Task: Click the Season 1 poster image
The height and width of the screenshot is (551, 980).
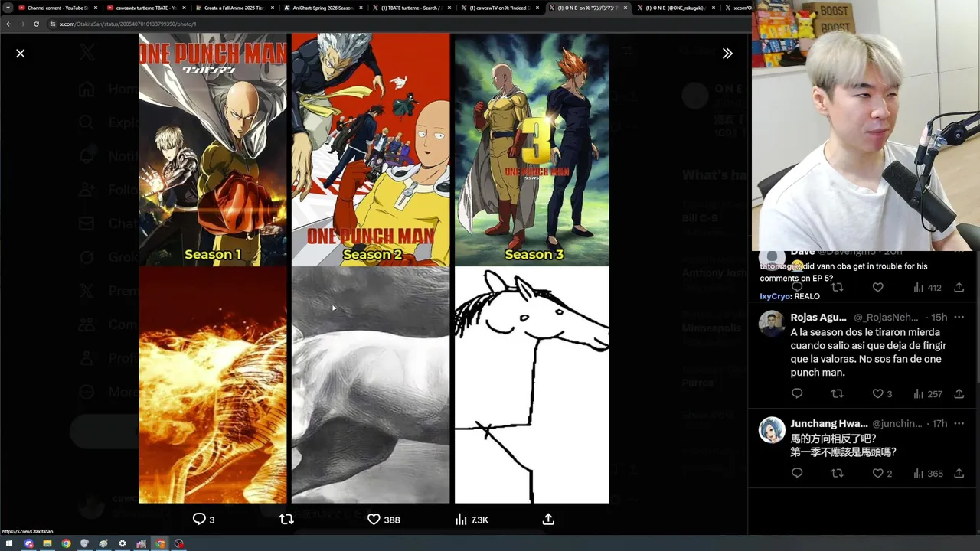Action: (213, 150)
